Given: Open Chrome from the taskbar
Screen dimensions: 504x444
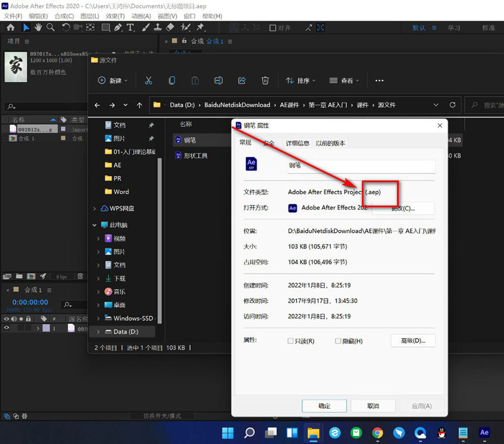Looking at the screenshot, I should point(377,433).
